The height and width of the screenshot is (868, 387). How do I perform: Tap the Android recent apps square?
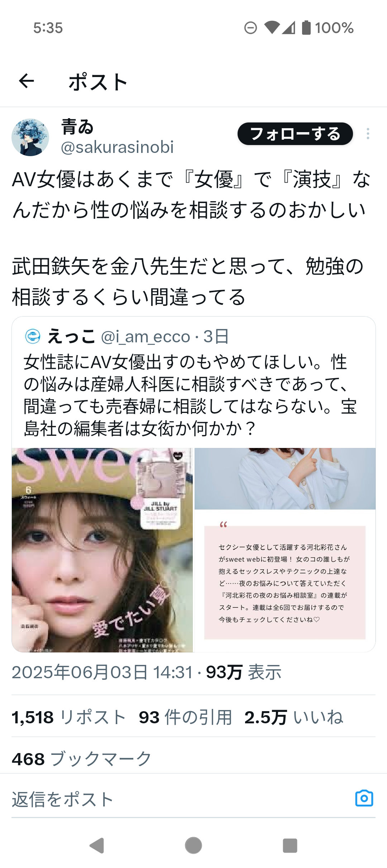[x=290, y=846]
